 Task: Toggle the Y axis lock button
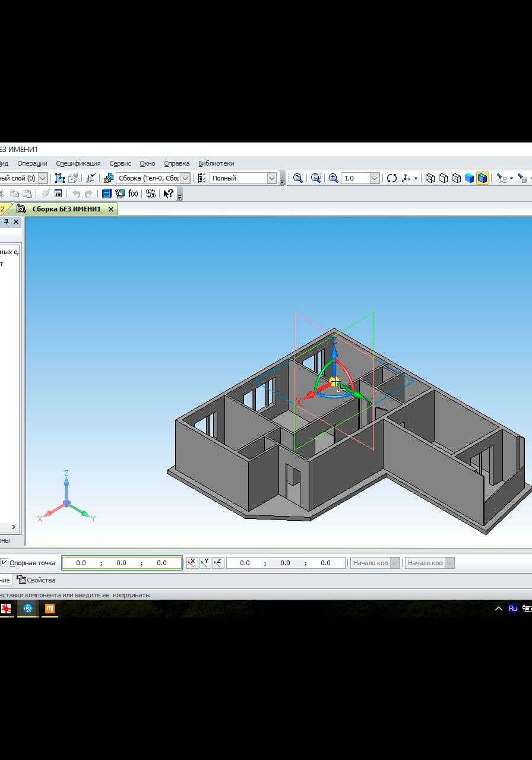tap(205, 563)
